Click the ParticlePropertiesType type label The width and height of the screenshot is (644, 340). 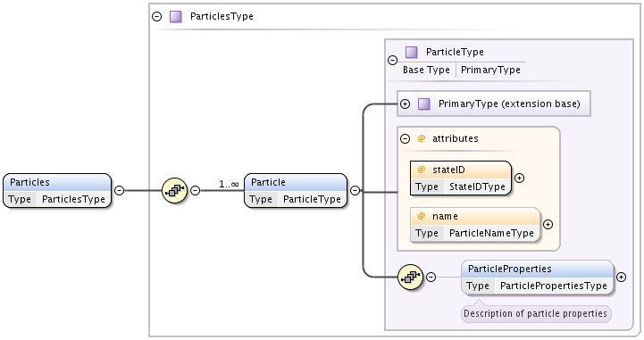coord(553,286)
